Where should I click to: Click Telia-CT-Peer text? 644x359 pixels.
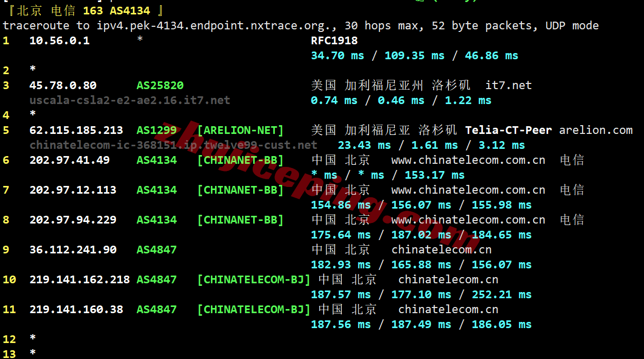click(x=508, y=130)
